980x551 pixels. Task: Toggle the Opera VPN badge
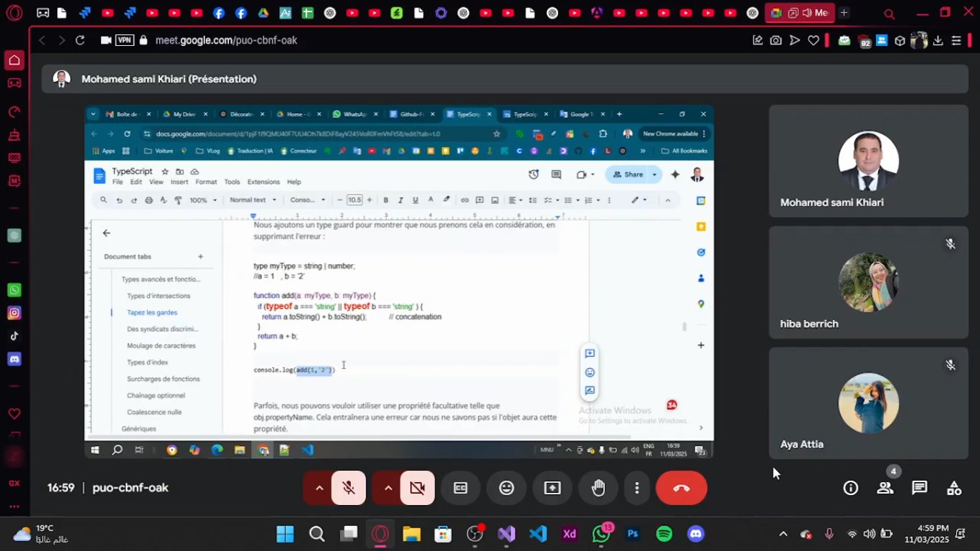click(125, 41)
